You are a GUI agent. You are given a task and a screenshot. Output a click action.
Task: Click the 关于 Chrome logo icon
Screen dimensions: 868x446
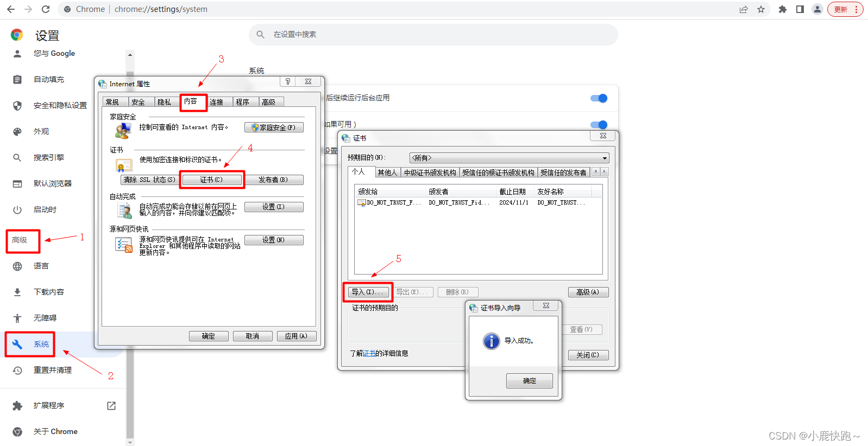click(x=17, y=431)
